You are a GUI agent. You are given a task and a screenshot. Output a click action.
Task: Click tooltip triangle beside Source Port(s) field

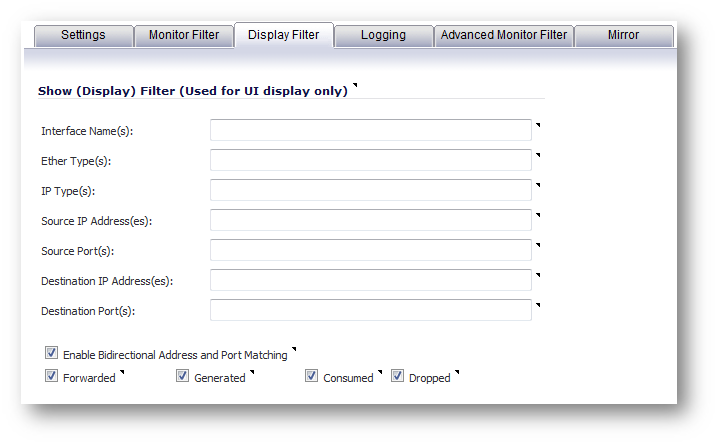pyautogui.click(x=538, y=245)
